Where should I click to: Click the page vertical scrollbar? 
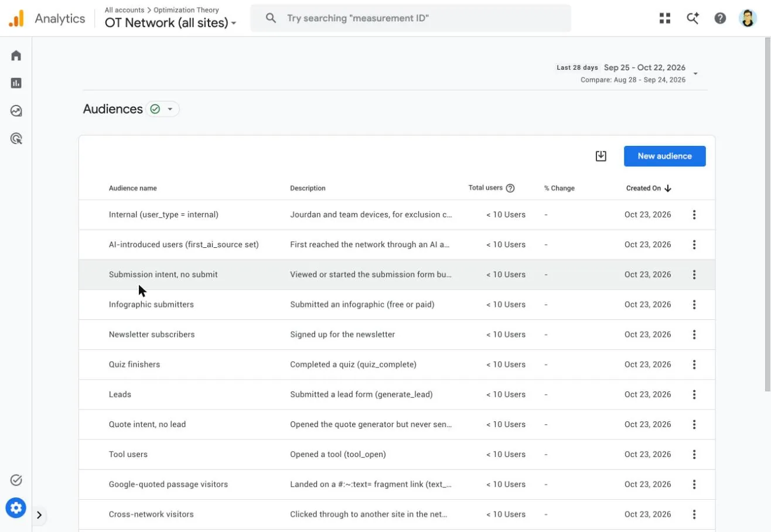click(767, 214)
